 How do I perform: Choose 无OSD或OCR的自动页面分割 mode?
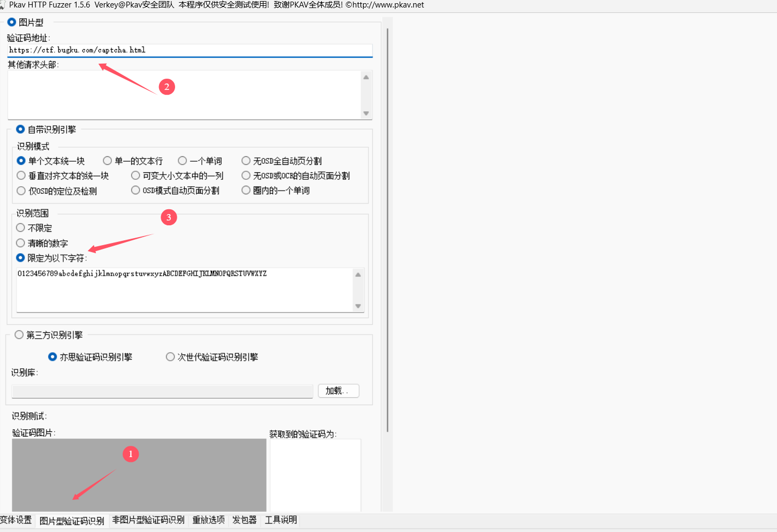246,176
